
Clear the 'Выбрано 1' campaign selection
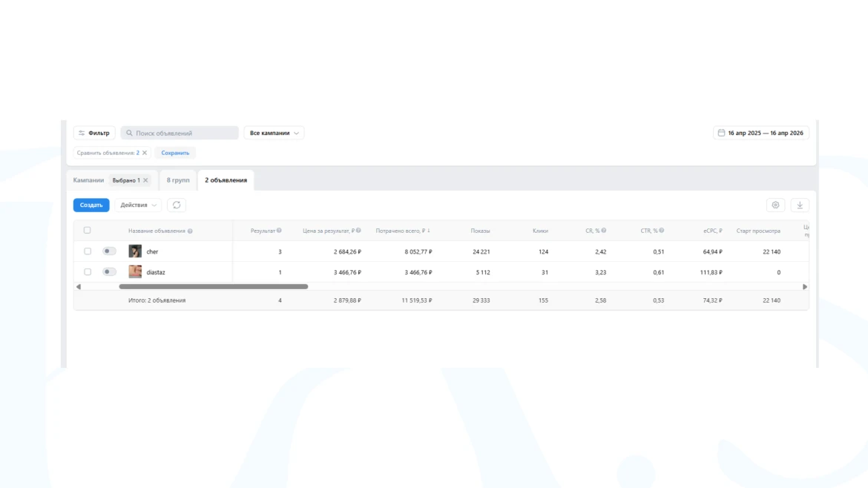tap(145, 180)
